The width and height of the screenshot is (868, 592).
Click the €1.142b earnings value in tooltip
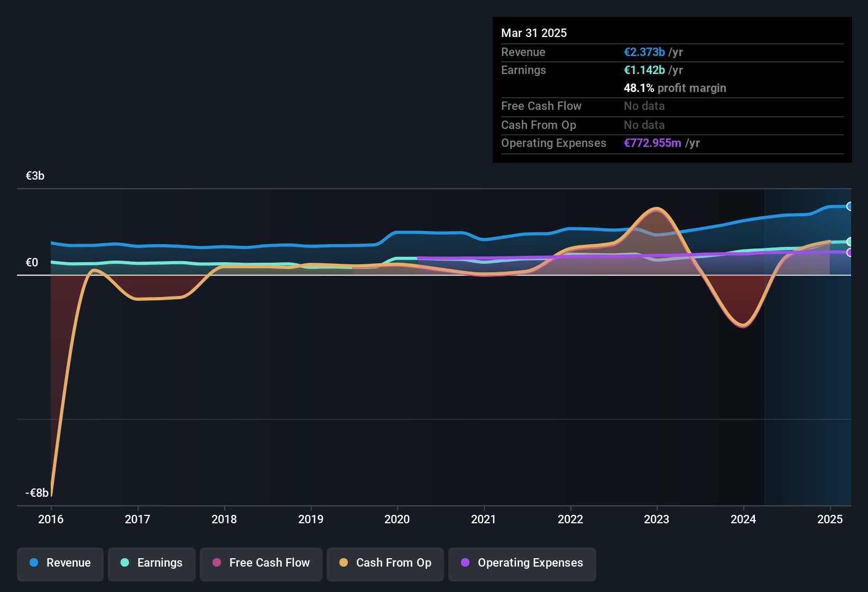[644, 70]
